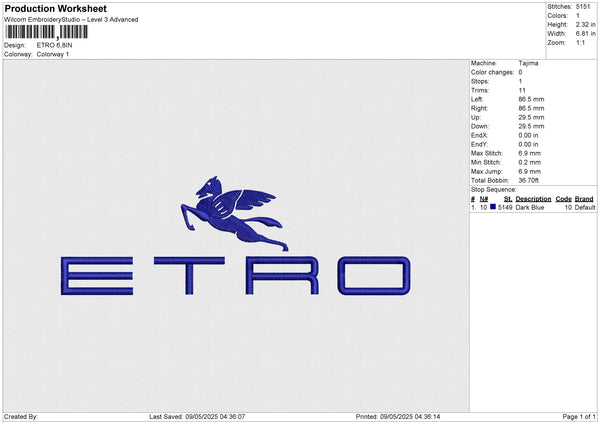
Task: Click the embroidered letter E of ETRO
Action: pyautogui.click(x=97, y=276)
